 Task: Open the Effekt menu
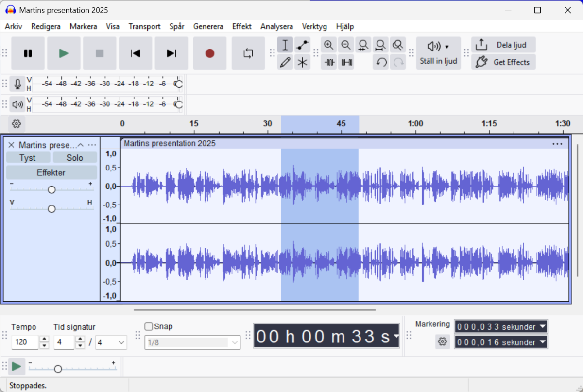click(x=241, y=26)
